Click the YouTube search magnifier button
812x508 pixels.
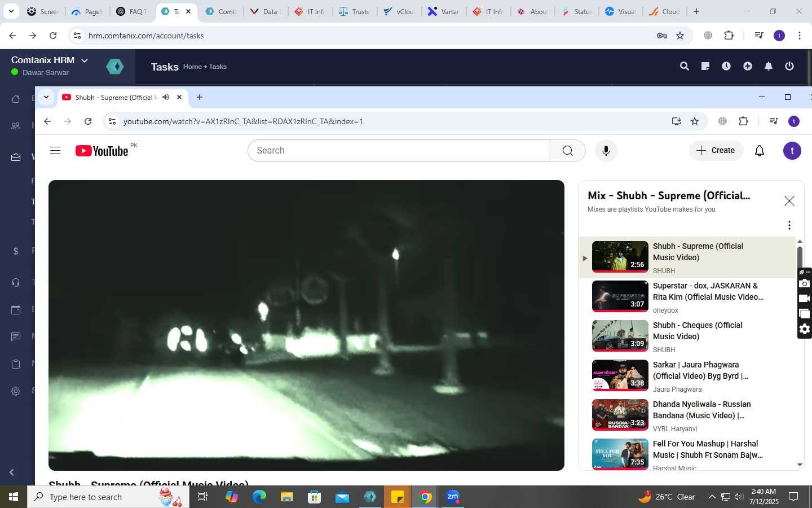tap(568, 151)
